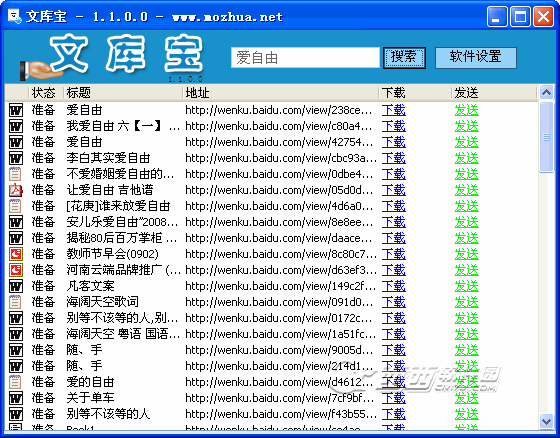Click 准备 status in 凡客文案 row

44,286
